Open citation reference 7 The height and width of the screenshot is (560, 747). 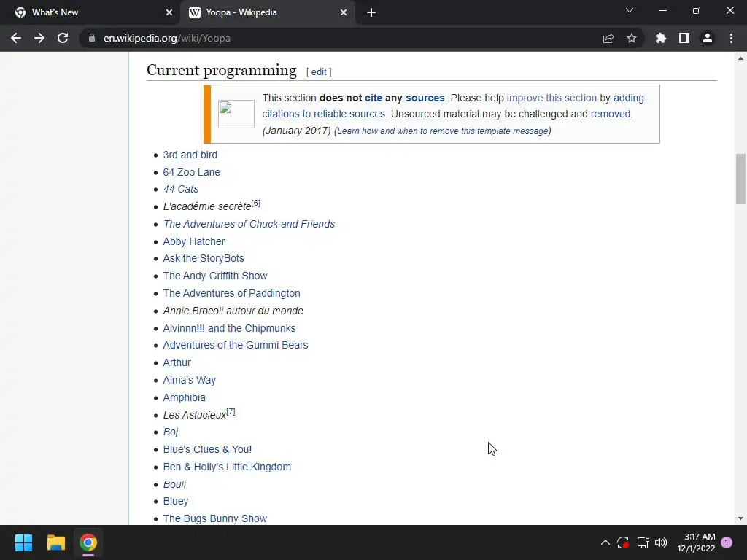231,411
